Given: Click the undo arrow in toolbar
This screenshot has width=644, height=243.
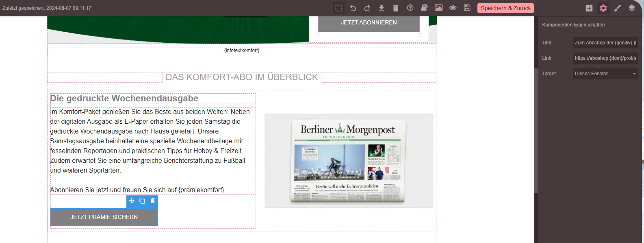Looking at the screenshot, I should click(x=353, y=8).
